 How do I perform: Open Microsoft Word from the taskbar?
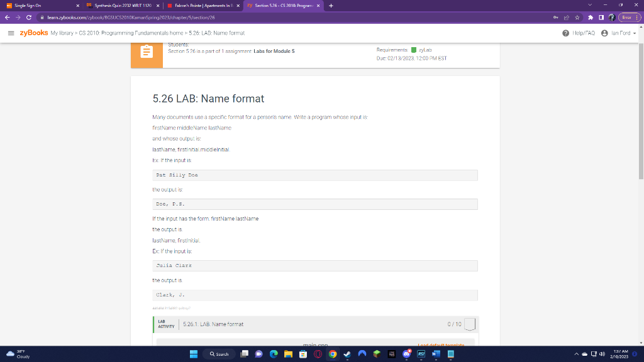pos(437,353)
